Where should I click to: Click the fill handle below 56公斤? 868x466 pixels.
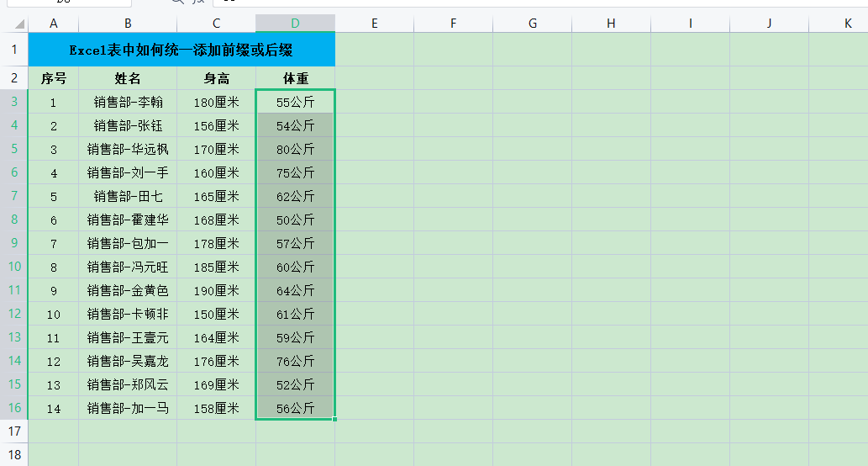tap(335, 420)
